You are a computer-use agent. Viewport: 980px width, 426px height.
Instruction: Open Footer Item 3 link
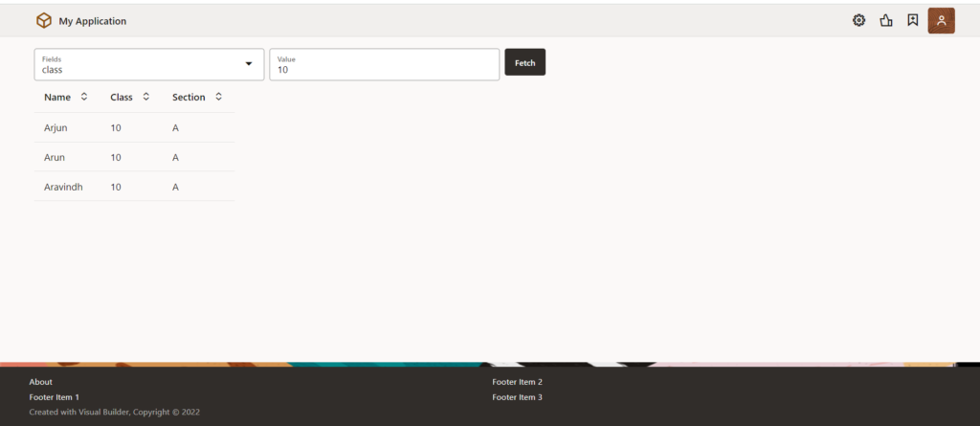(517, 396)
